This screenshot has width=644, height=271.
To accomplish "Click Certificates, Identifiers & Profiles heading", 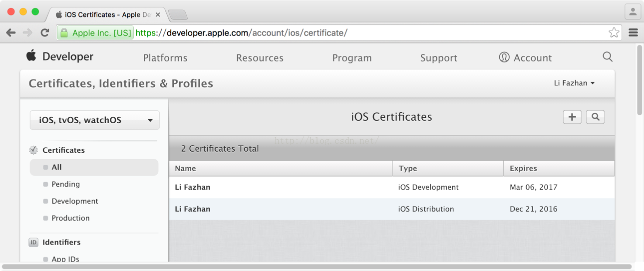I will [121, 83].
